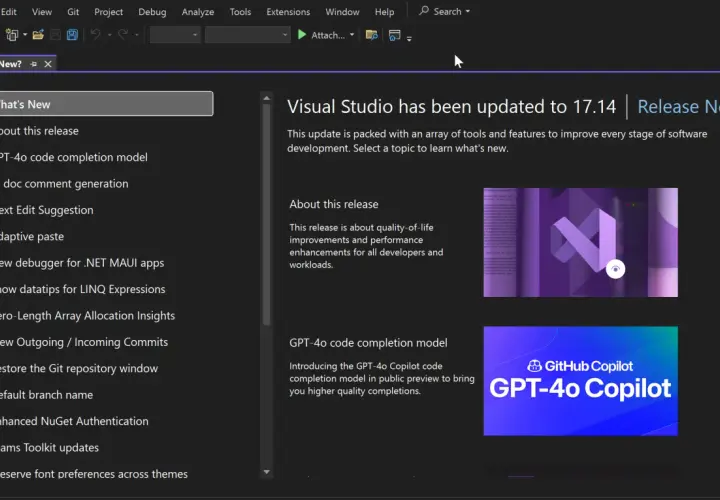Screen dimensions: 720x500
Task: Click the Save All disk icon
Action: (x=72, y=35)
